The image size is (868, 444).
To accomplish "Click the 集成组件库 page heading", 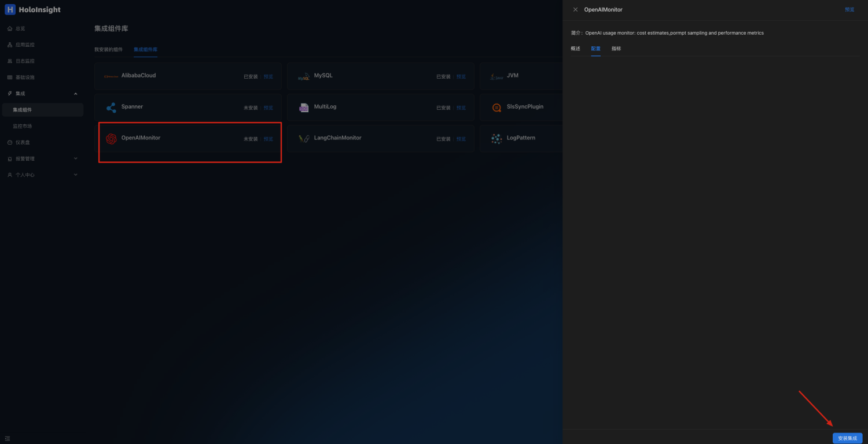I will coord(111,28).
